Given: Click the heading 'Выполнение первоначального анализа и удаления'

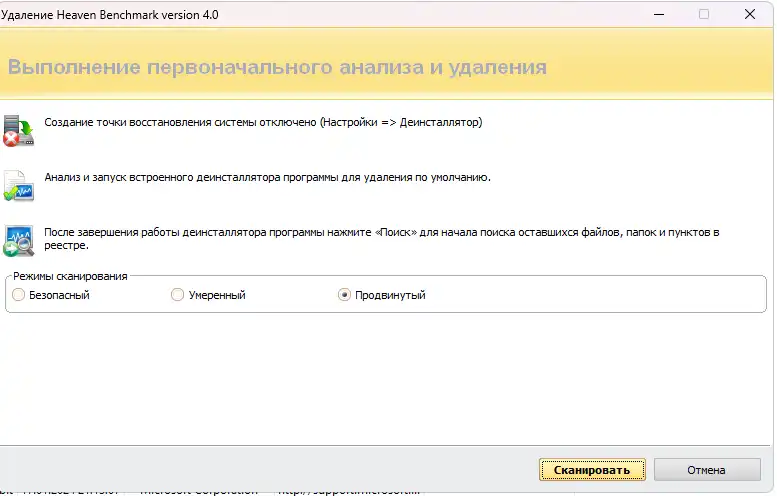Looking at the screenshot, I should click(x=277, y=67).
